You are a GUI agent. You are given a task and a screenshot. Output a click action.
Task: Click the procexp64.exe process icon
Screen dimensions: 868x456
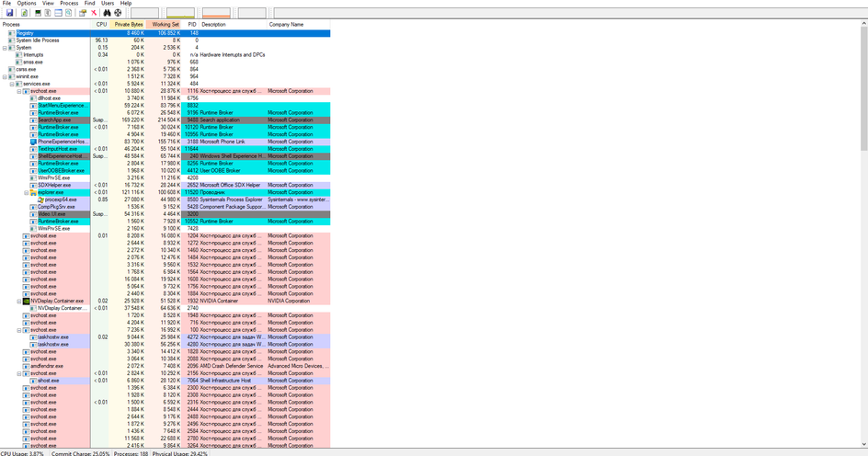41,199
